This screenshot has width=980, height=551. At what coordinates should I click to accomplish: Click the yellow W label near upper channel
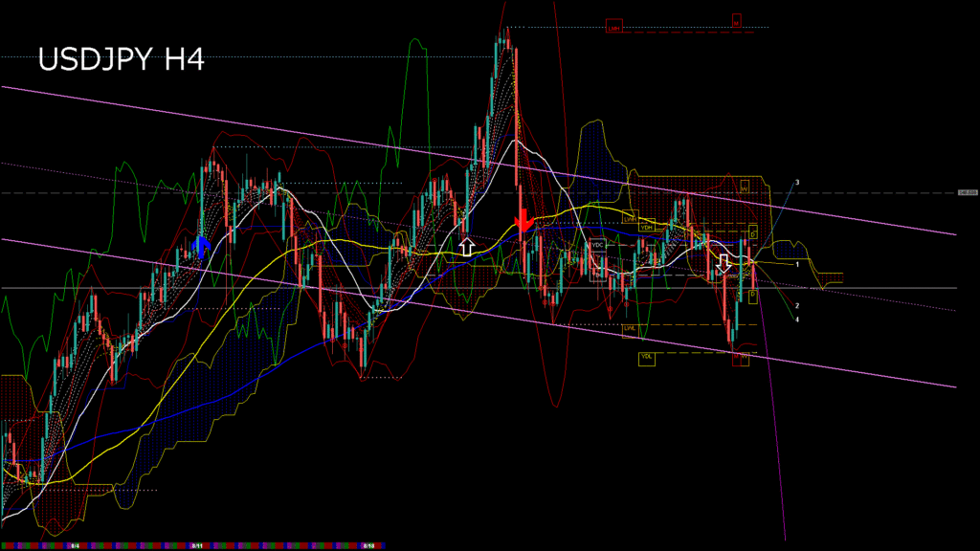744,188
